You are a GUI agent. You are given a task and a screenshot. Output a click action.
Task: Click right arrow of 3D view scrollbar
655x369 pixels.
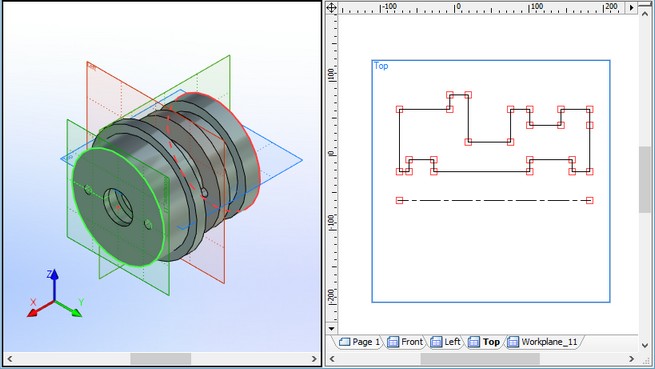point(314,359)
